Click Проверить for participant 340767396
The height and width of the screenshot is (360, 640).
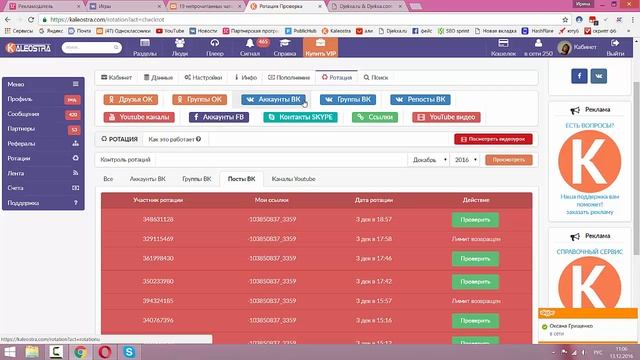[475, 321]
